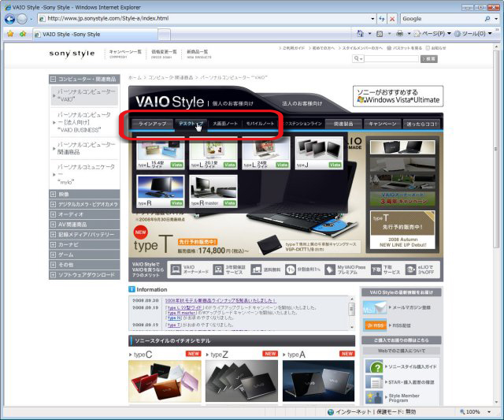Click the 新商品一覧 header link
The width and height of the screenshot is (504, 420).
click(x=199, y=54)
